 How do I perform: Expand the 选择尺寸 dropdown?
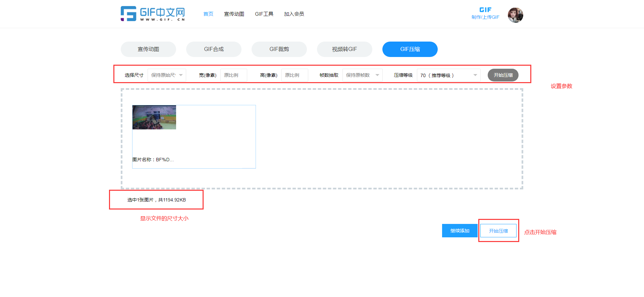(167, 75)
